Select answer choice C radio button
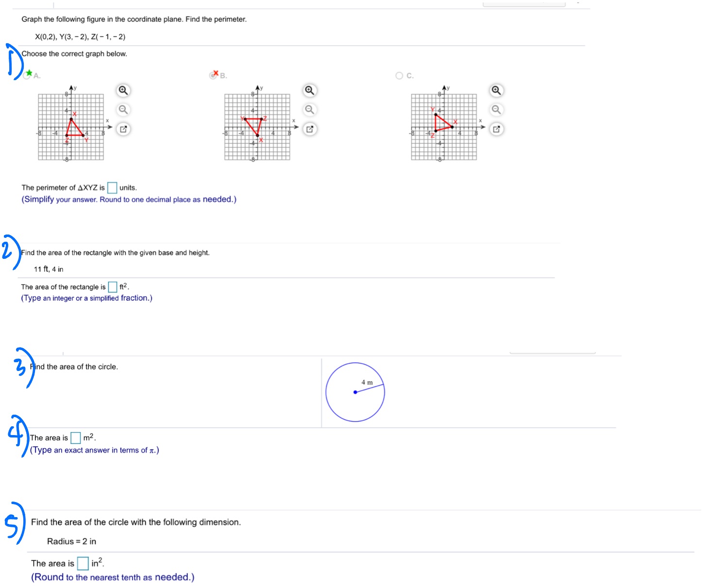This screenshot has width=709, height=588. (x=399, y=75)
